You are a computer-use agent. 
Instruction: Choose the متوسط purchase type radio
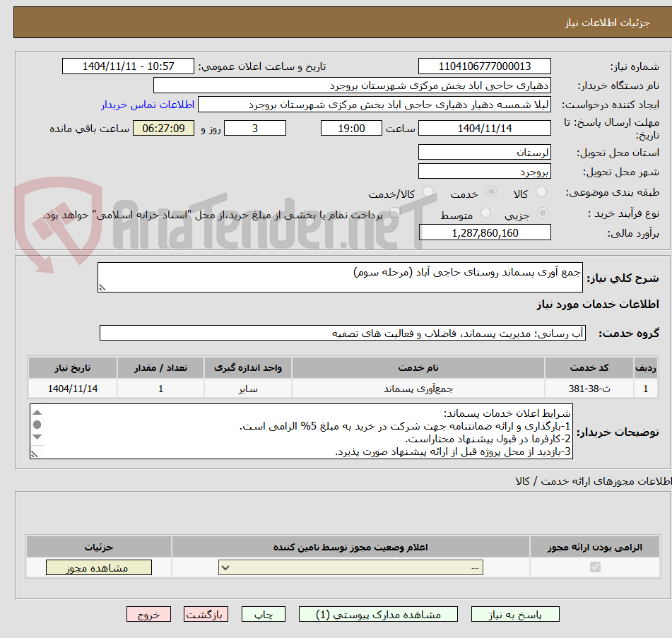click(485, 213)
